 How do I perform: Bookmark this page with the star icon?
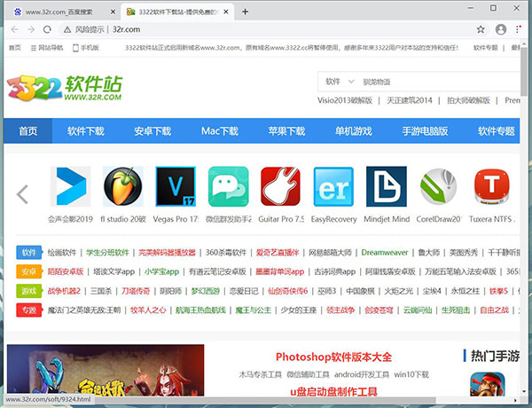coord(481,29)
